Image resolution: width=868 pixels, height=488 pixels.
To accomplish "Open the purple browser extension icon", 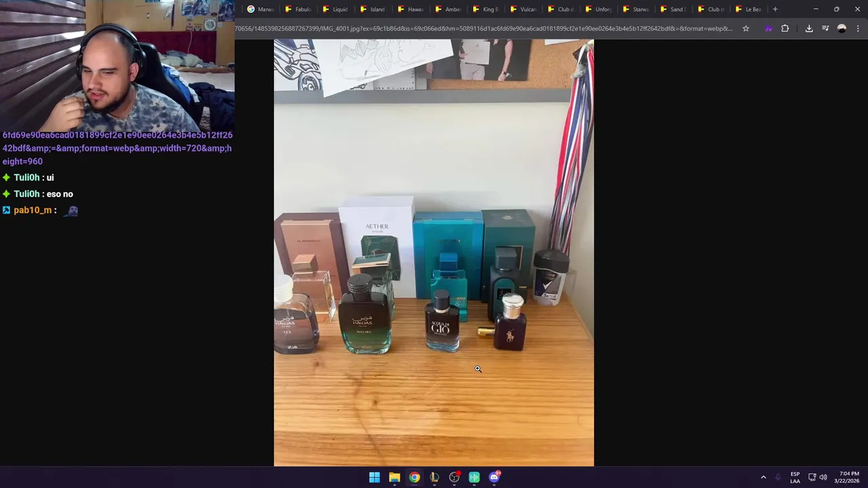I will [x=768, y=28].
